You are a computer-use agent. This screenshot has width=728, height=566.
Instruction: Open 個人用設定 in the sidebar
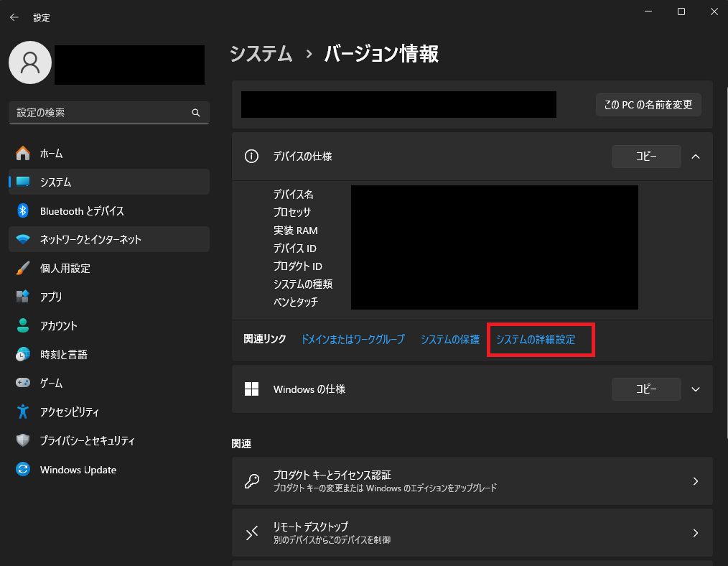coord(109,269)
